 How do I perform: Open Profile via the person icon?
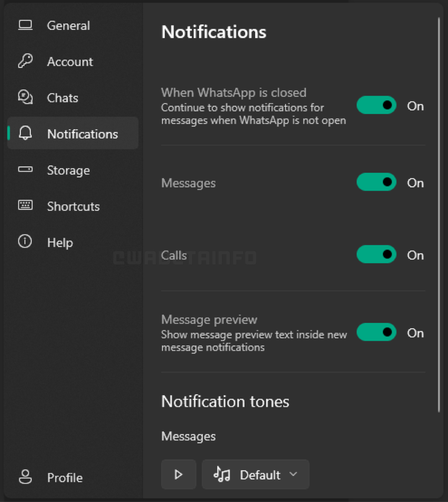point(25,477)
